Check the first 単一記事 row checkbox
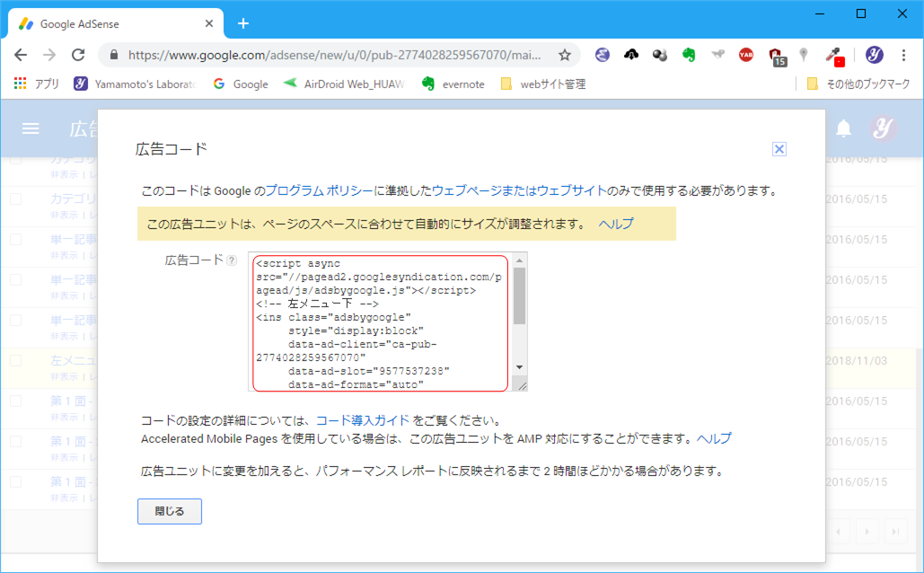The width and height of the screenshot is (924, 573). click(x=16, y=239)
